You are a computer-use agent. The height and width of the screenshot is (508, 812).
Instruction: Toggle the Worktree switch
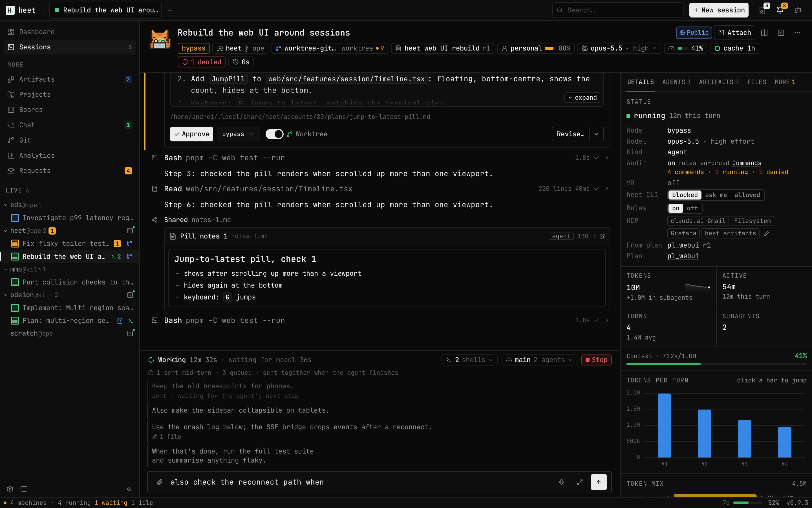[x=274, y=134]
